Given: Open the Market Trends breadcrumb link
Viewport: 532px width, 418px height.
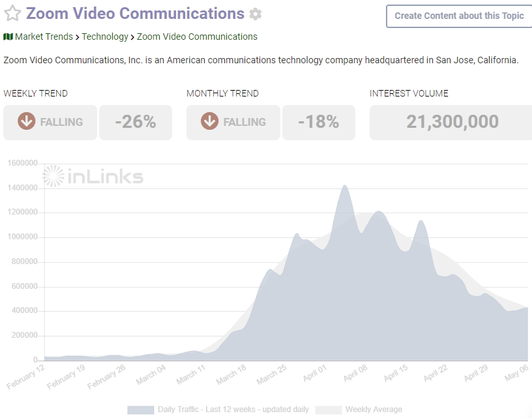Looking at the screenshot, I should click(x=44, y=37).
